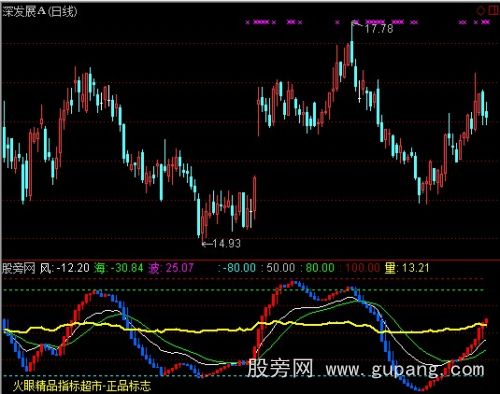
Task: Click the stock title 深发展A(日线)
Action: 40,12
